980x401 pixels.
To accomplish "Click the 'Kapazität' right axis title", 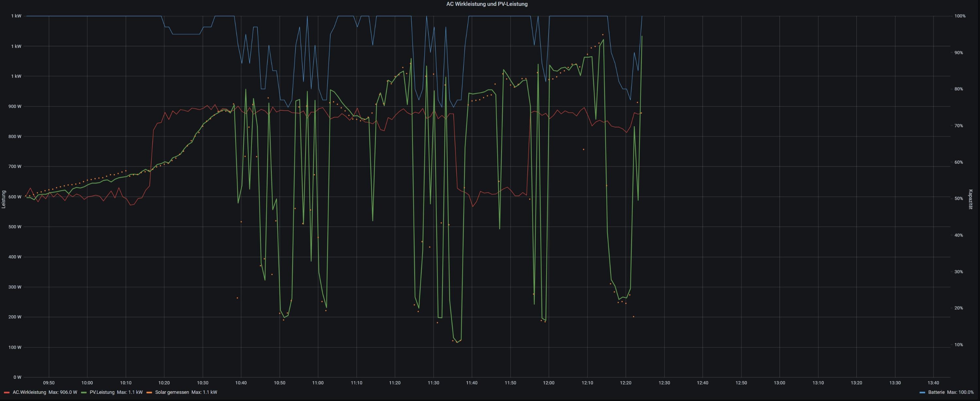I will pyautogui.click(x=970, y=199).
